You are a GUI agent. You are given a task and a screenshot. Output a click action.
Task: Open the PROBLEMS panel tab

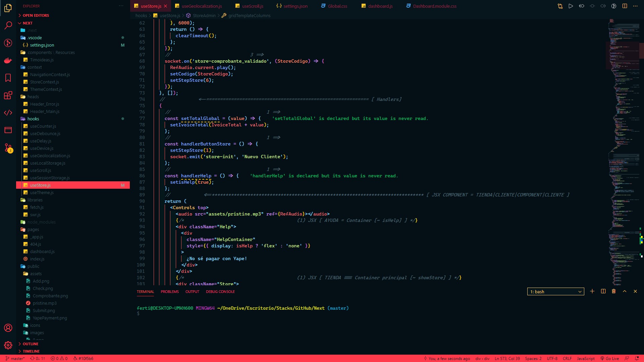click(169, 292)
